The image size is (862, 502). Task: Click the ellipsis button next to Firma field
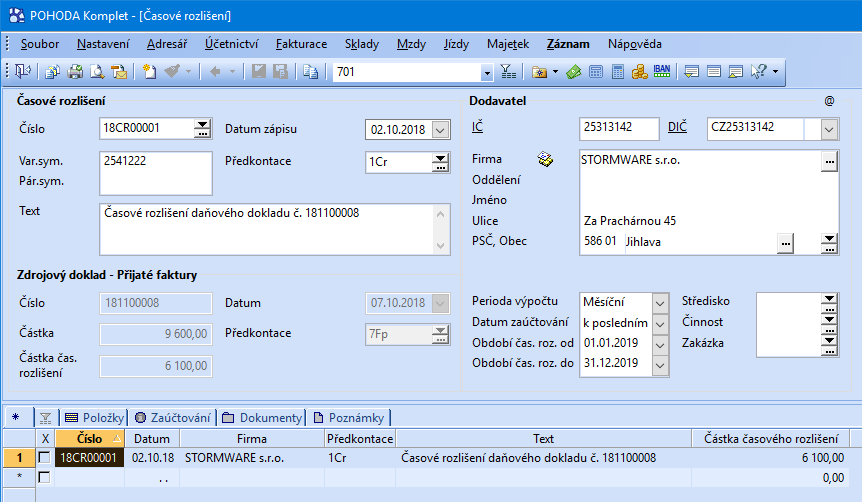828,160
